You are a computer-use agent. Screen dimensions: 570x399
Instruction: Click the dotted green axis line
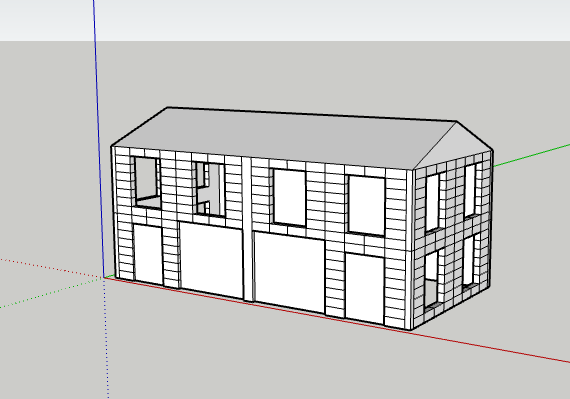[51, 293]
